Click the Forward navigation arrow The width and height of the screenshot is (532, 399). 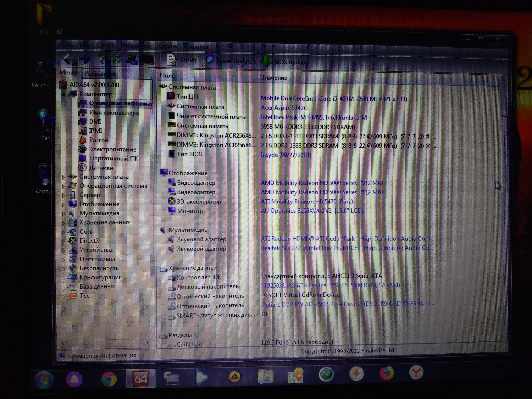click(85, 59)
